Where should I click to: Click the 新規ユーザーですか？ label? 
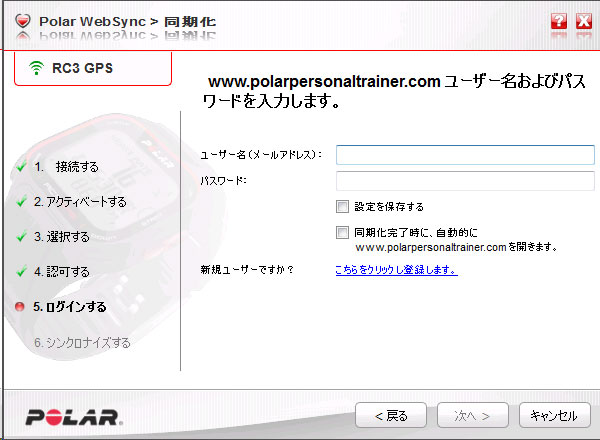tap(247, 270)
